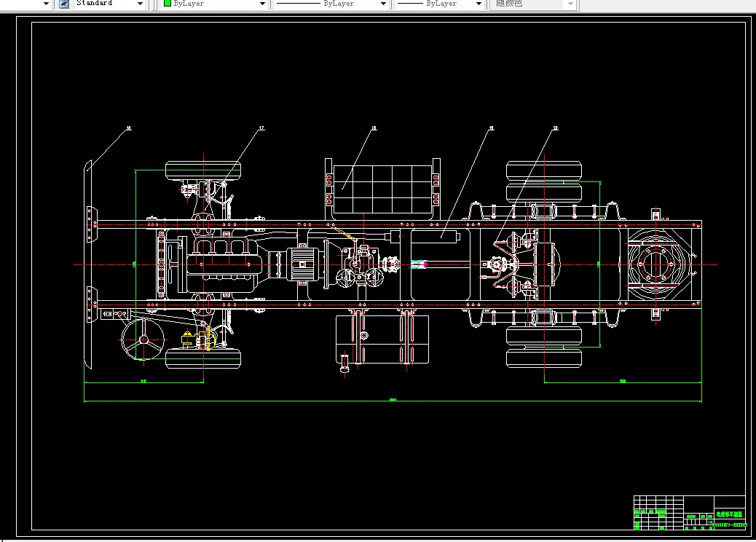The width and height of the screenshot is (756, 542).
Task: Click the overall length dimension text
Action: pyautogui.click(x=393, y=399)
